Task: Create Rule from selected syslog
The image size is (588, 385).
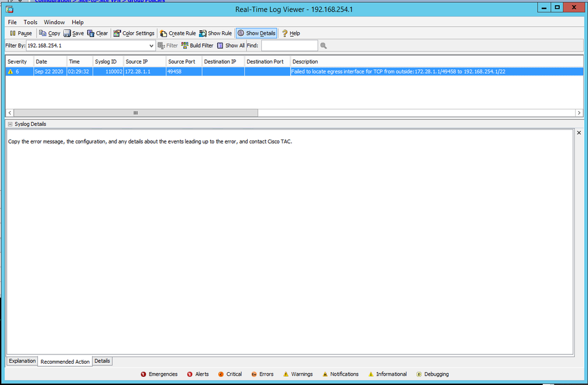Action: tap(178, 33)
